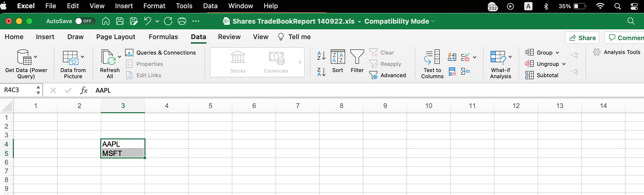644x195 pixels.
Task: Click Remove Duplicates icon
Action: click(452, 72)
